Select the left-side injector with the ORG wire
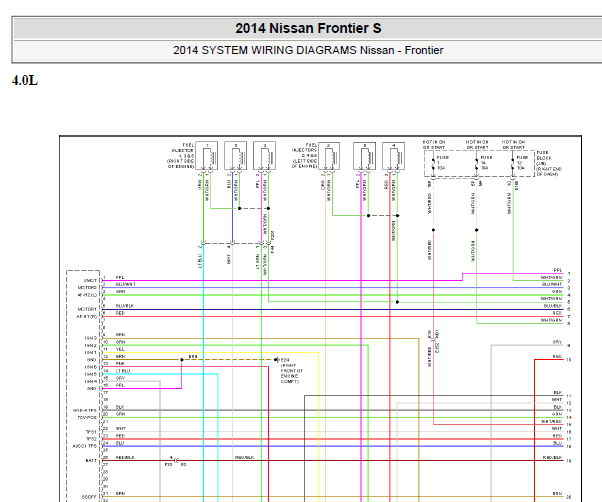The height and width of the screenshot is (502, 602). (x=329, y=155)
